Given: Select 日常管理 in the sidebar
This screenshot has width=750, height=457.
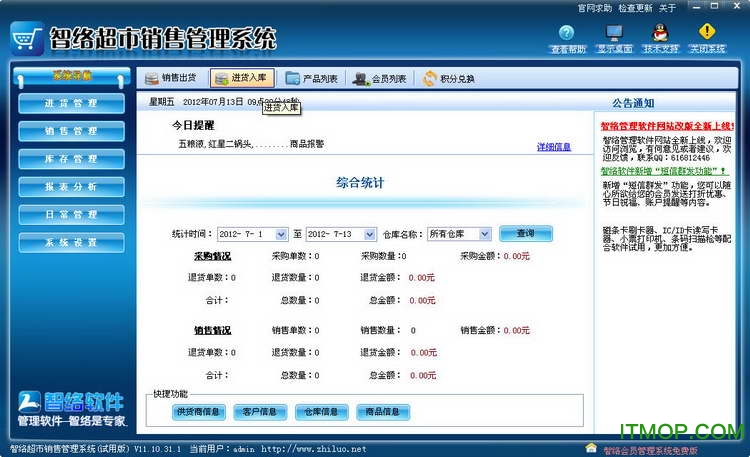Looking at the screenshot, I should click(x=71, y=214).
